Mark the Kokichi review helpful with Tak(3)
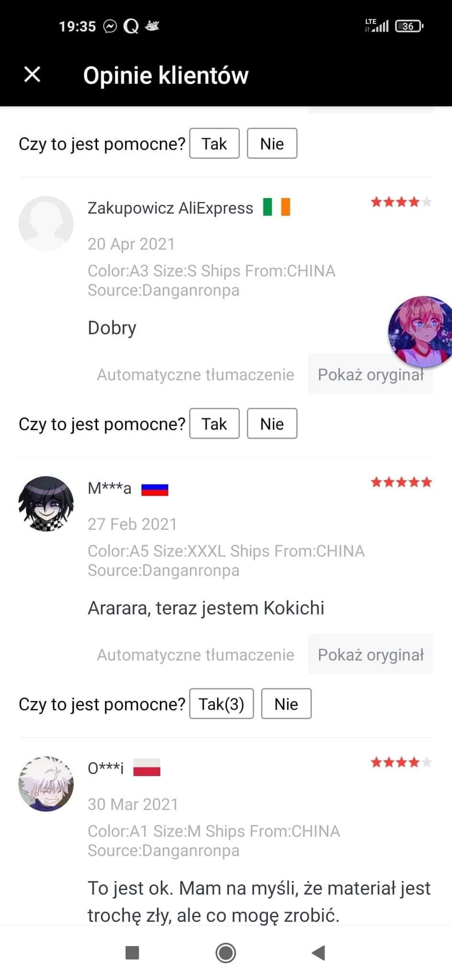452x980 pixels. pos(221,704)
